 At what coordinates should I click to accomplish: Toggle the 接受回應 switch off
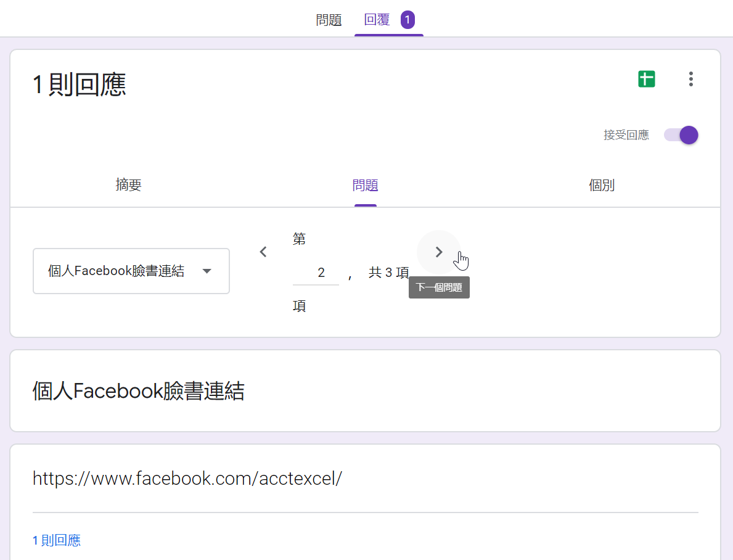681,135
